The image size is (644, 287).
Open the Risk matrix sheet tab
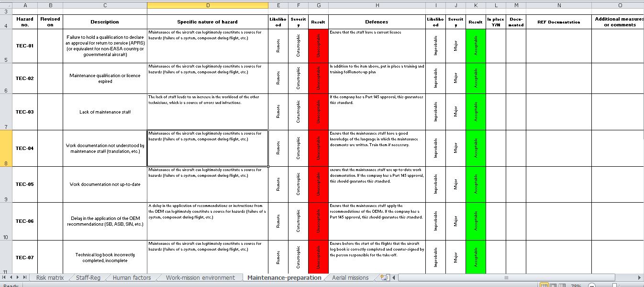pos(49,277)
